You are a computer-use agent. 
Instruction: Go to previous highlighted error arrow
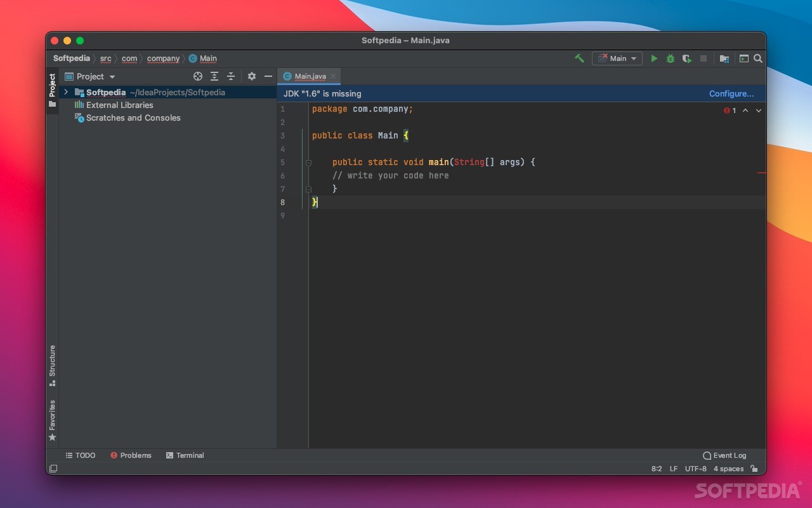(x=745, y=110)
